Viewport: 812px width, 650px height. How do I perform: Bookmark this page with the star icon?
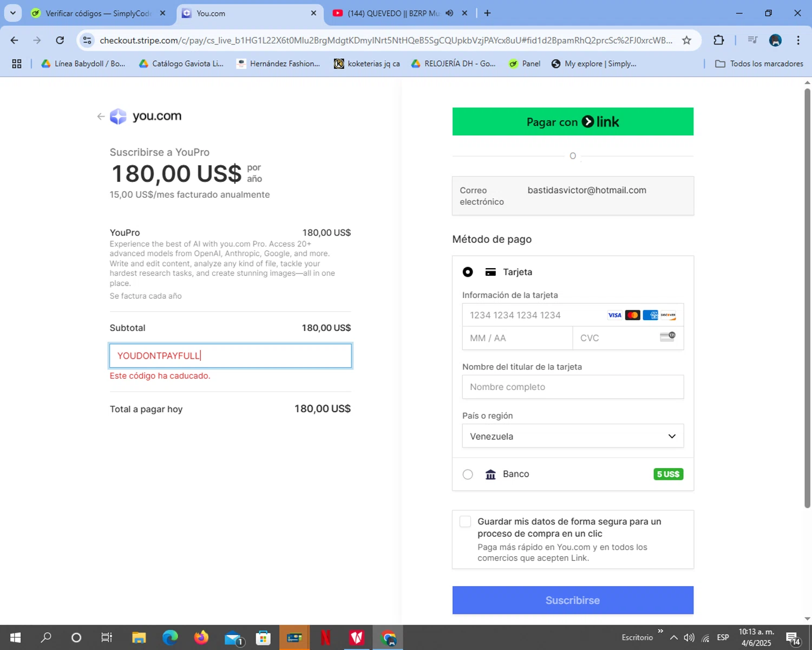coord(686,40)
